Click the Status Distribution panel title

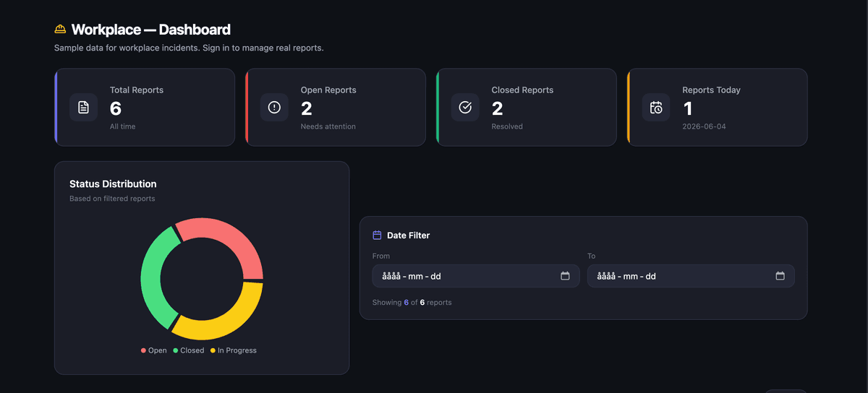click(113, 184)
